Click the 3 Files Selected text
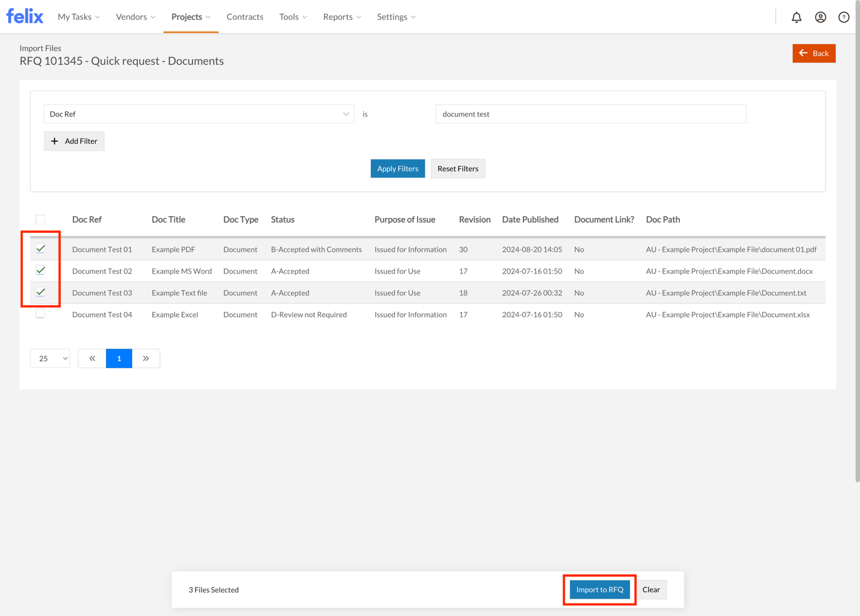The image size is (860, 616). pyautogui.click(x=214, y=590)
